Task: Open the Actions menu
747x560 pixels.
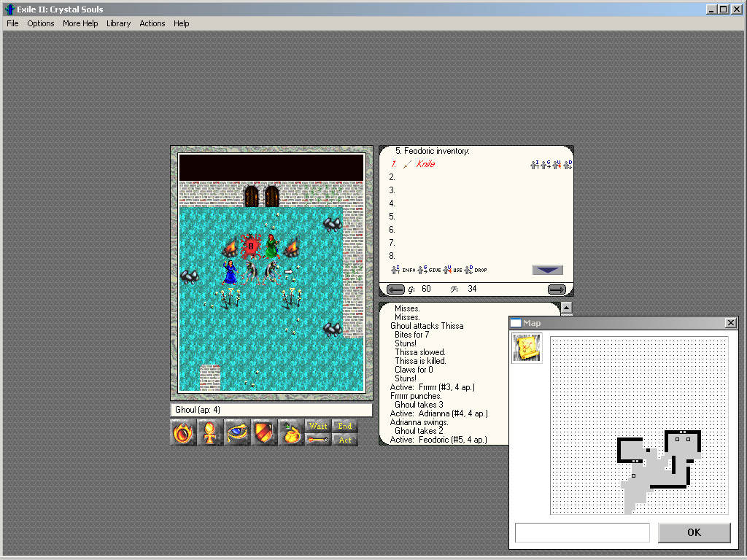Action: click(152, 23)
